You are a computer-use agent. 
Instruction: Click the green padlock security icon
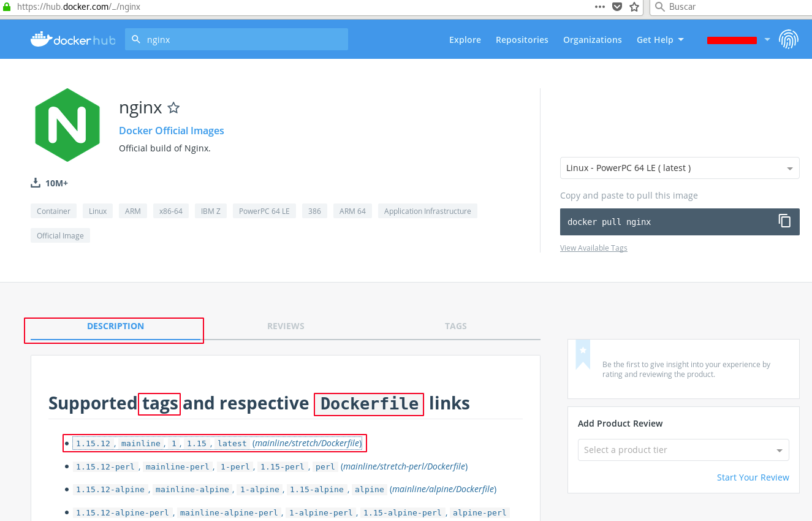pos(6,7)
